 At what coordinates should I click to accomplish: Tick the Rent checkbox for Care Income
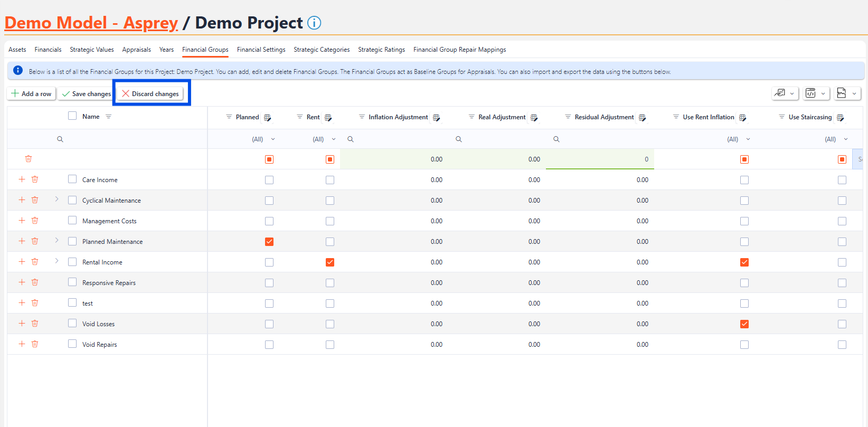(x=330, y=180)
